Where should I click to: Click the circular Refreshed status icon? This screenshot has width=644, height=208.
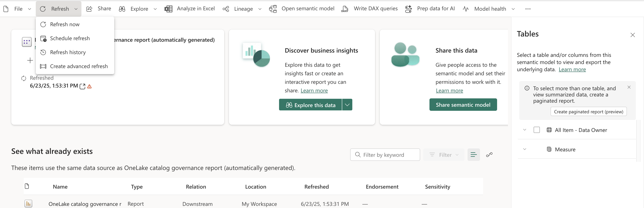point(24,78)
